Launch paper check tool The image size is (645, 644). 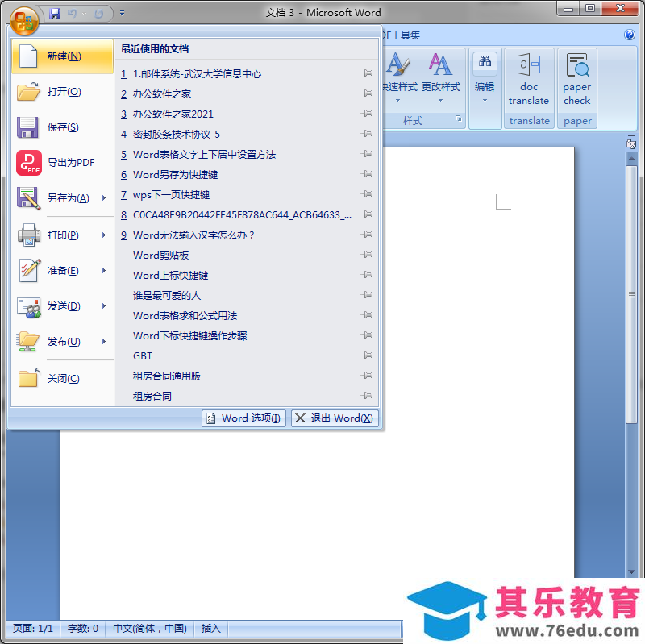point(576,79)
